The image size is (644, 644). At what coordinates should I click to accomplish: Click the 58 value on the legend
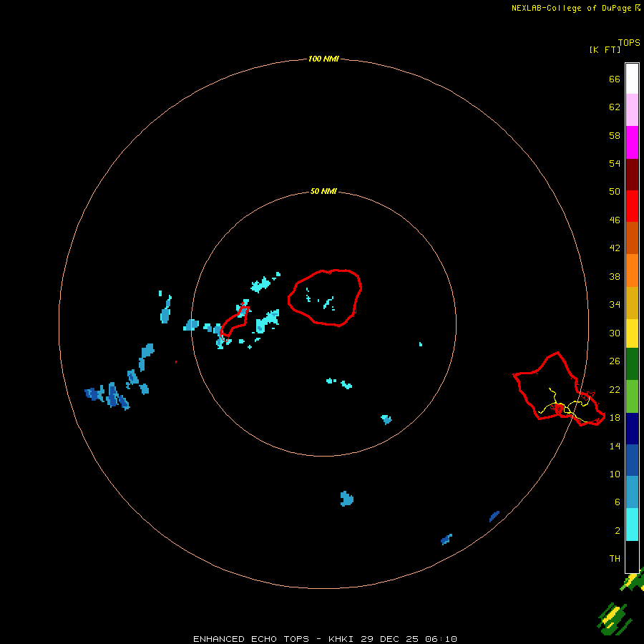615,135
